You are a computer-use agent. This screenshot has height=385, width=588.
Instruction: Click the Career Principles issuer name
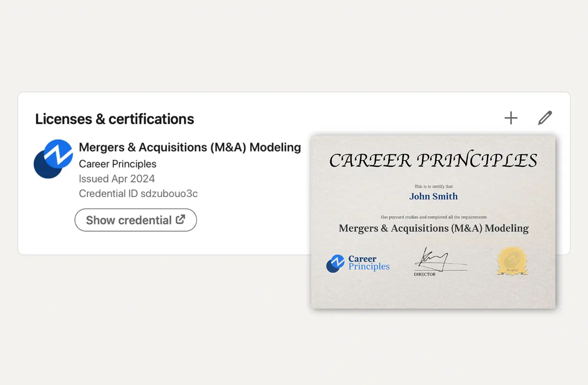tap(118, 164)
